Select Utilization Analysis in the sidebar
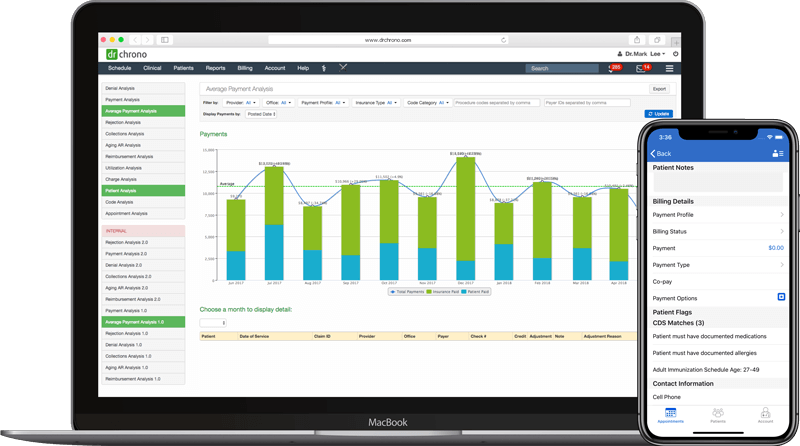The height and width of the screenshot is (446, 800). click(143, 168)
